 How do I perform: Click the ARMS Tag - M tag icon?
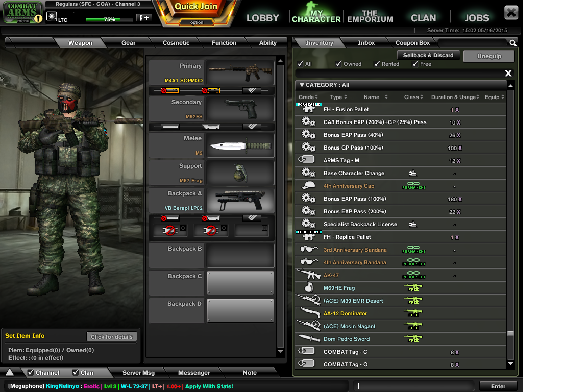point(307,160)
